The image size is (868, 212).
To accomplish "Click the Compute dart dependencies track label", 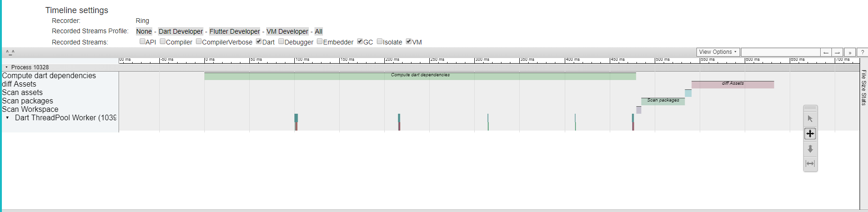I will 49,76.
